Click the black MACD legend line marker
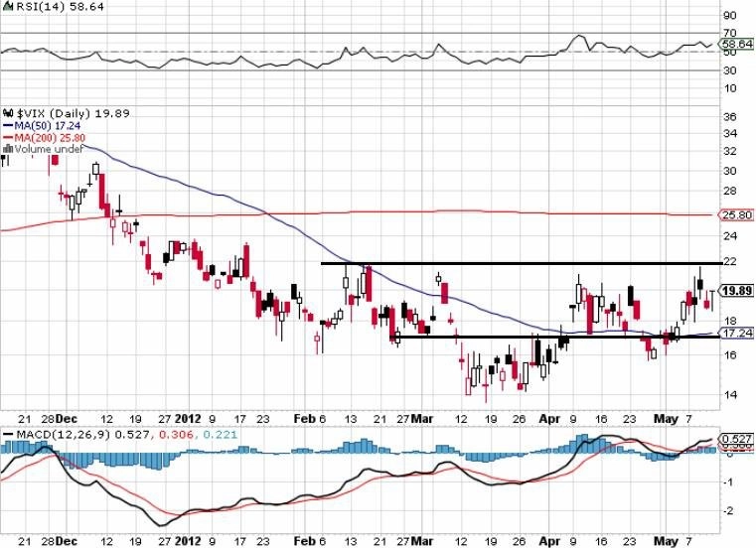Viewport: 756px width, 548px height. [x=8, y=434]
